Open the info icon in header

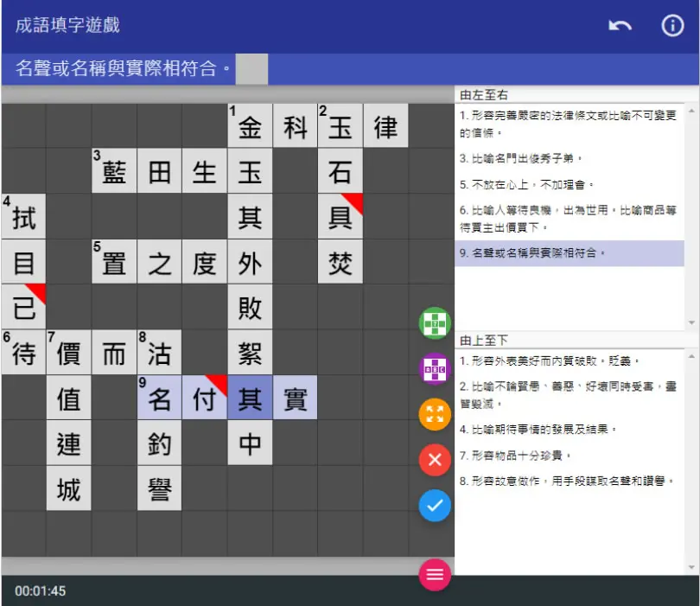pos(672,25)
